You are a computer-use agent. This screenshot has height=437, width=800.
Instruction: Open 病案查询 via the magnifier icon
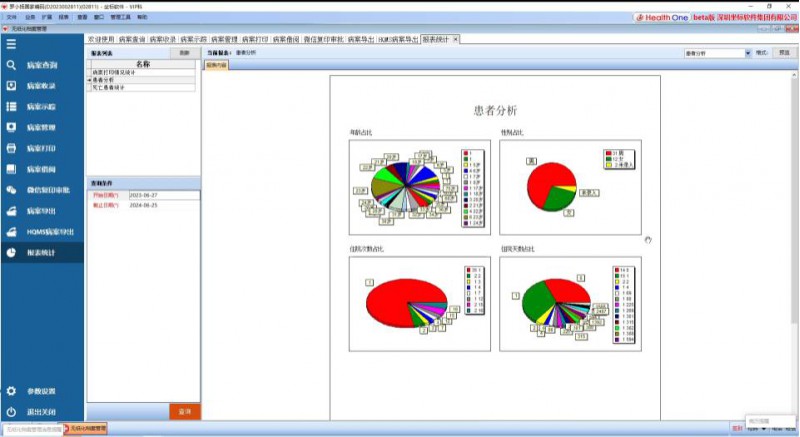[11, 65]
